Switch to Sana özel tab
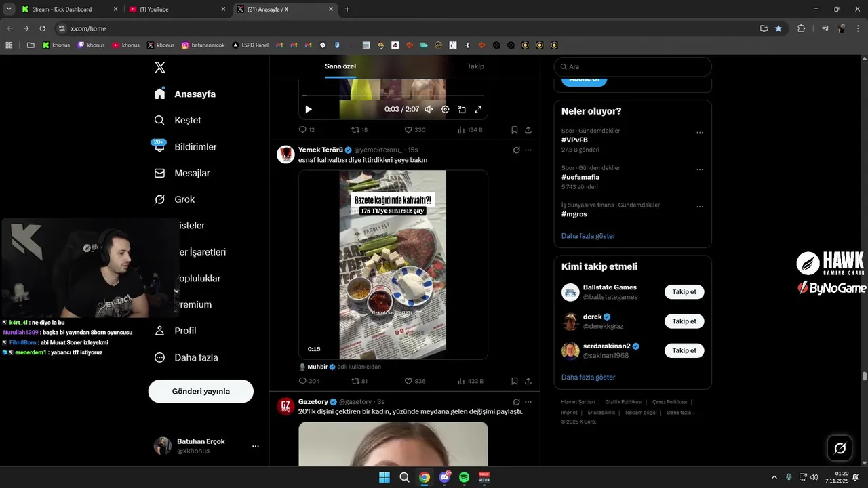Viewport: 868px width, 488px height. coord(340,66)
